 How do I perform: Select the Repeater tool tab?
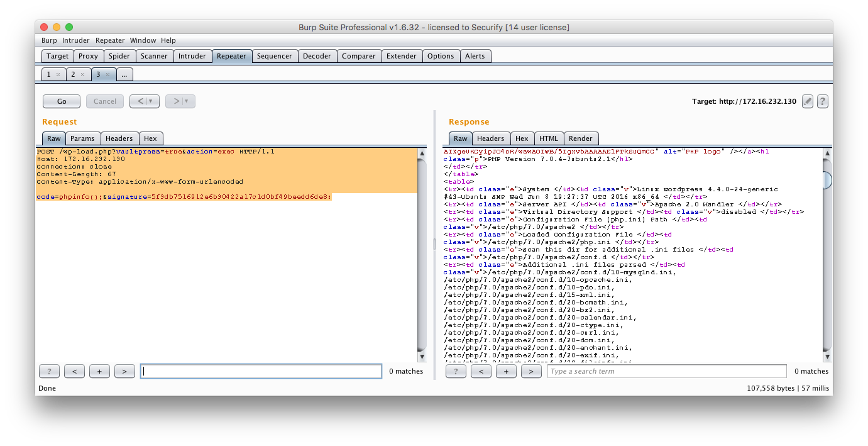pyautogui.click(x=232, y=56)
